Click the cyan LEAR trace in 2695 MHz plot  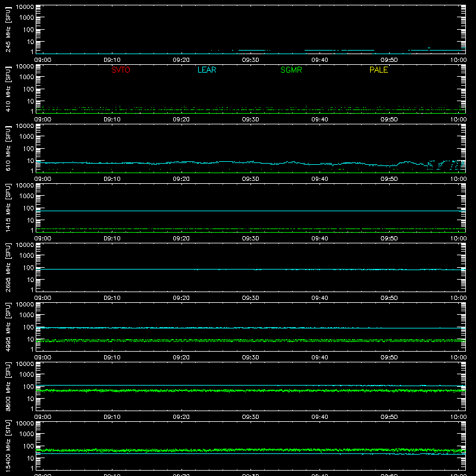[x=250, y=270]
